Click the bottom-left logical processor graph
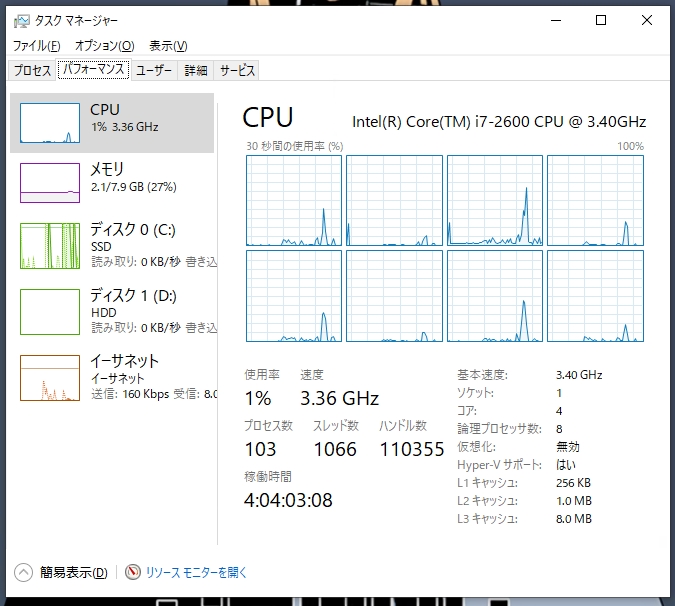The width and height of the screenshot is (675, 606). [x=294, y=296]
